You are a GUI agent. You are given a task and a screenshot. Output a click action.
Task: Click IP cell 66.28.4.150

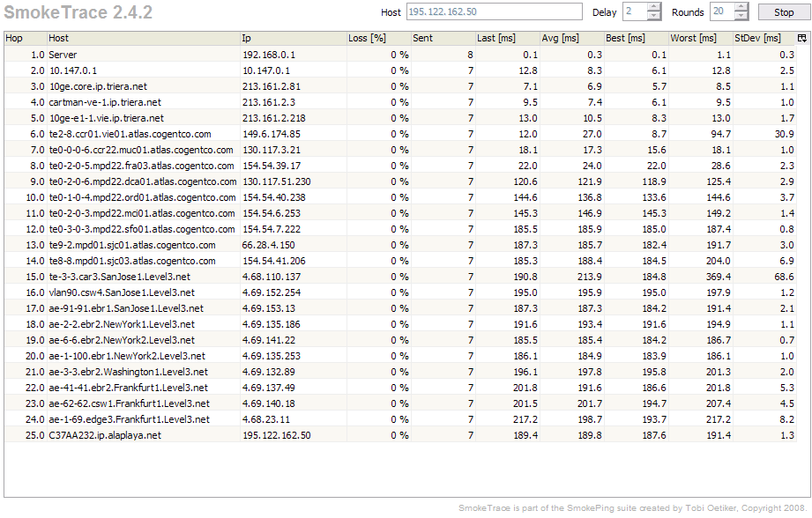[268, 245]
